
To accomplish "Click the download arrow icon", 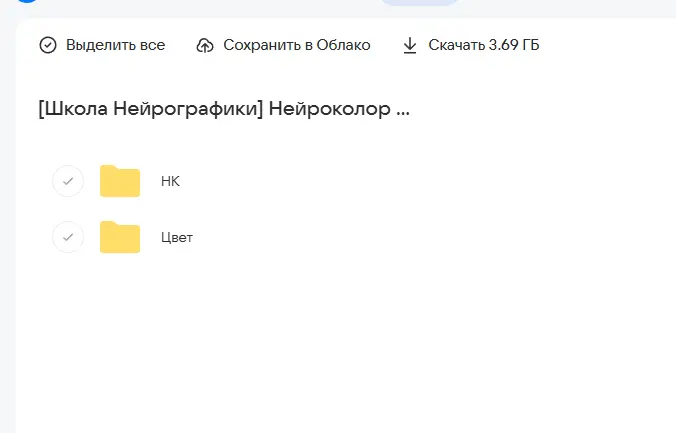I will 410,45.
